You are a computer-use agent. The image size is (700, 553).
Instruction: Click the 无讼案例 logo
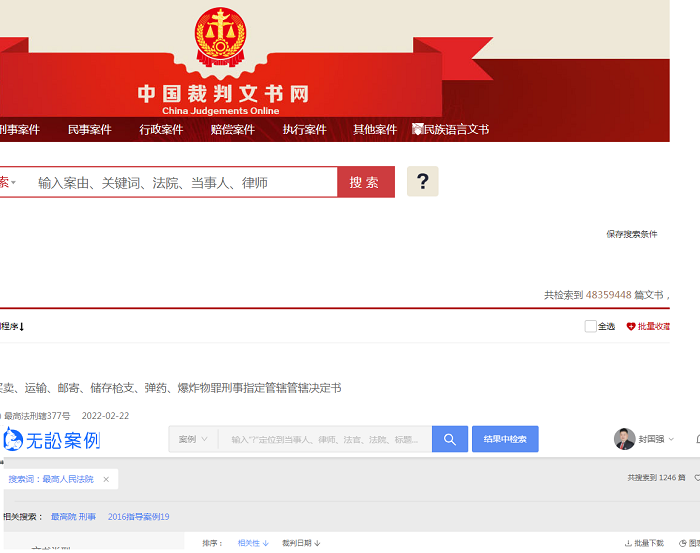[51, 440]
